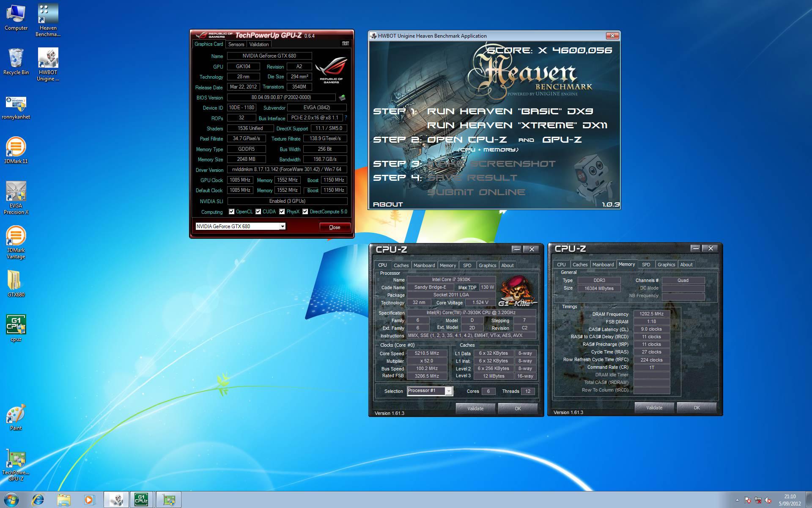812x508 pixels.
Task: Open Windows Explorer from taskbar
Action: [63, 500]
